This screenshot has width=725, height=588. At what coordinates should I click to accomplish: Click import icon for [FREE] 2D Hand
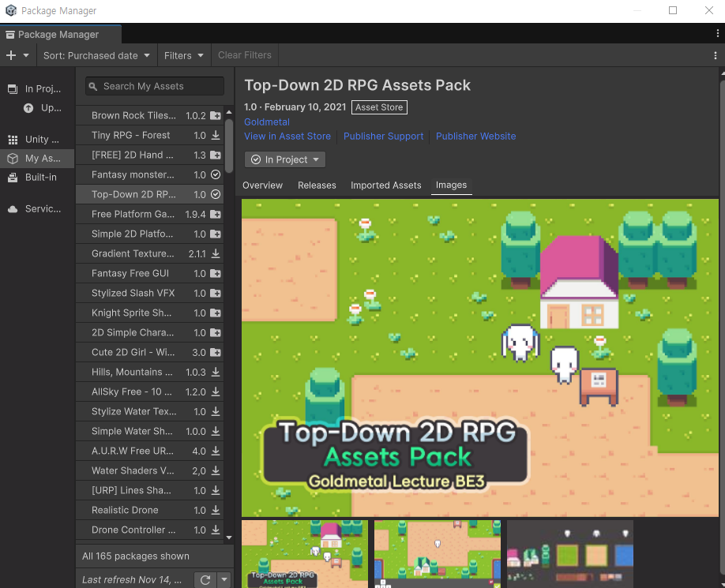[x=216, y=155]
